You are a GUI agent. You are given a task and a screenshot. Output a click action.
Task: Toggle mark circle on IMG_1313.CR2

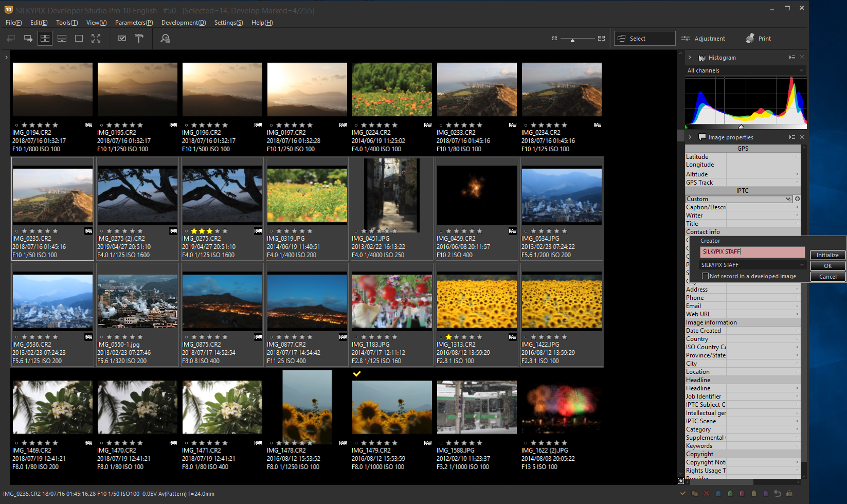(441, 337)
